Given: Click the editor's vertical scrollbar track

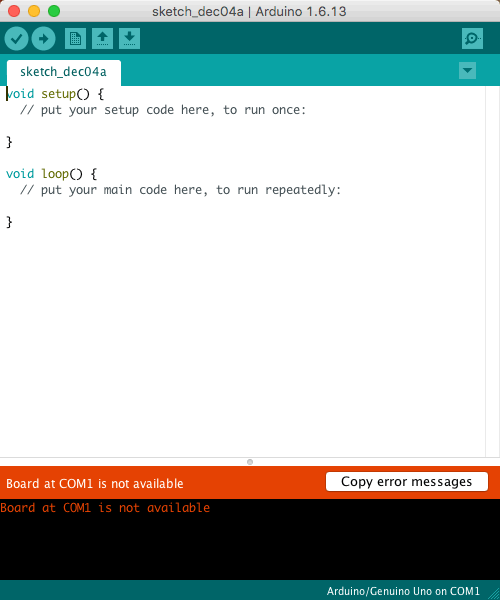Looking at the screenshot, I should [492, 271].
